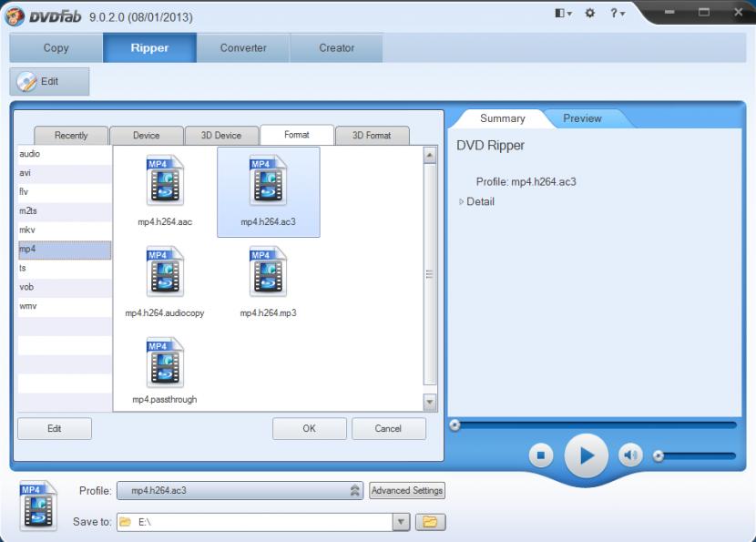Mute audio with the speaker icon
This screenshot has height=542, width=756.
tap(630, 455)
